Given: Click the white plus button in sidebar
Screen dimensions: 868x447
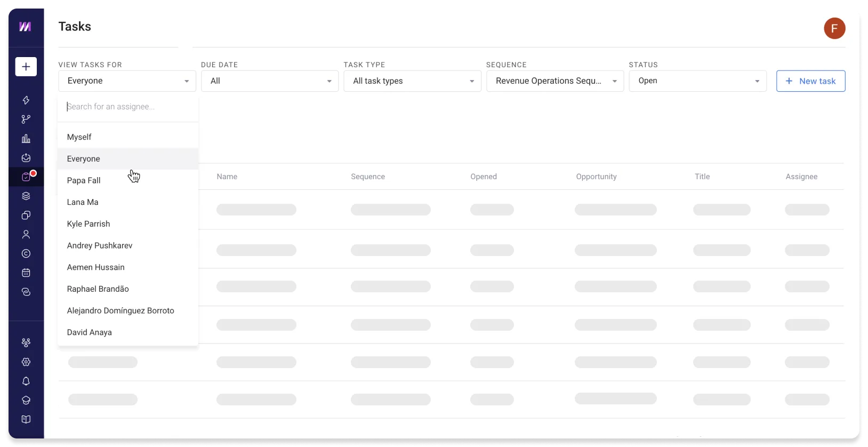Looking at the screenshot, I should tap(26, 67).
